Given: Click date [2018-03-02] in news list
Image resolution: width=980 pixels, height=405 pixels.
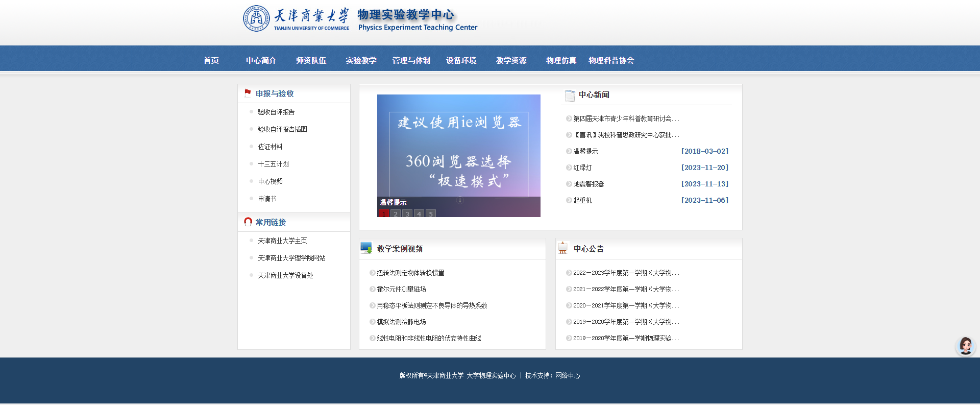Looking at the screenshot, I should (x=705, y=151).
